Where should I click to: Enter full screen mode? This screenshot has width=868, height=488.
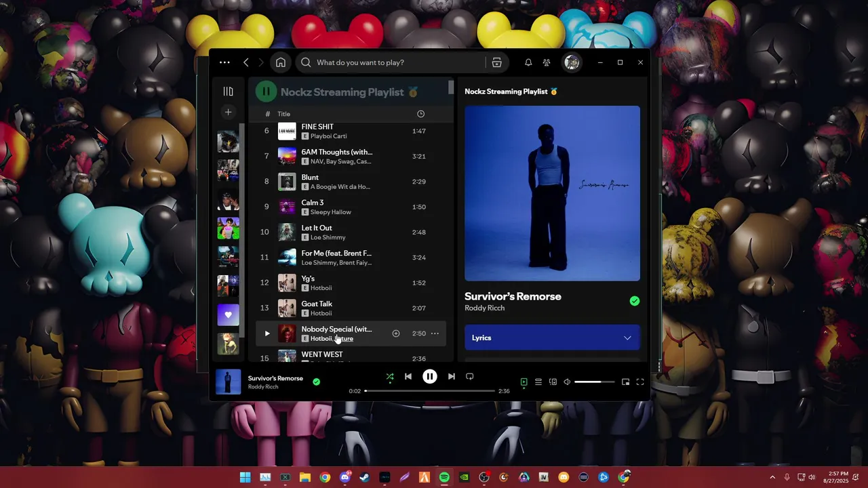tap(640, 382)
